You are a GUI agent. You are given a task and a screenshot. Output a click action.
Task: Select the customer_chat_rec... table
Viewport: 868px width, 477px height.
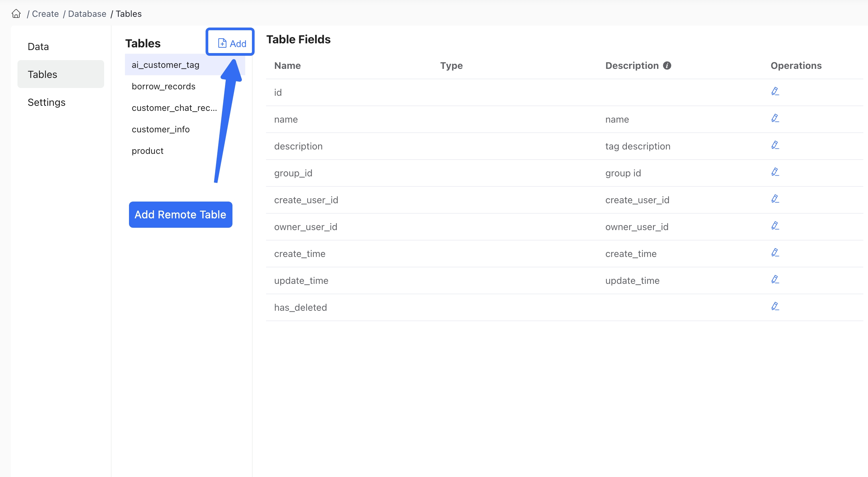click(x=185, y=108)
